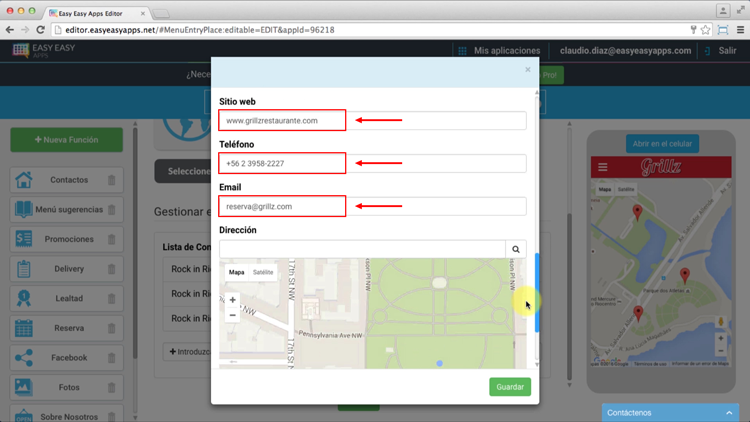Click the Delivery clipboard icon
Viewport: 750px width, 422px height.
pyautogui.click(x=23, y=269)
